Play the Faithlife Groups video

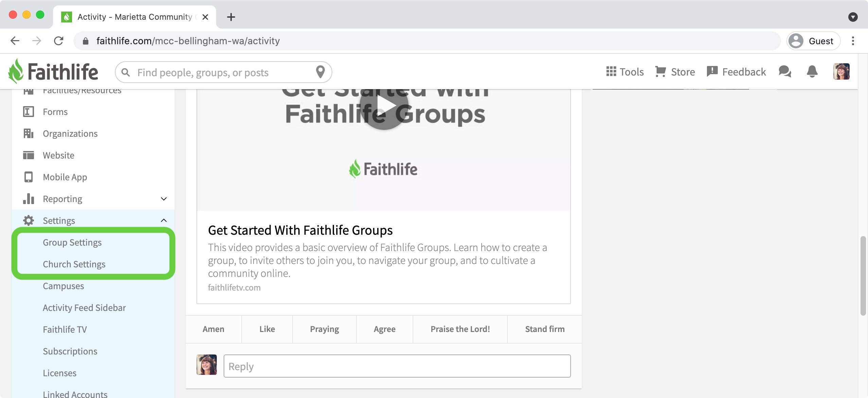click(384, 105)
